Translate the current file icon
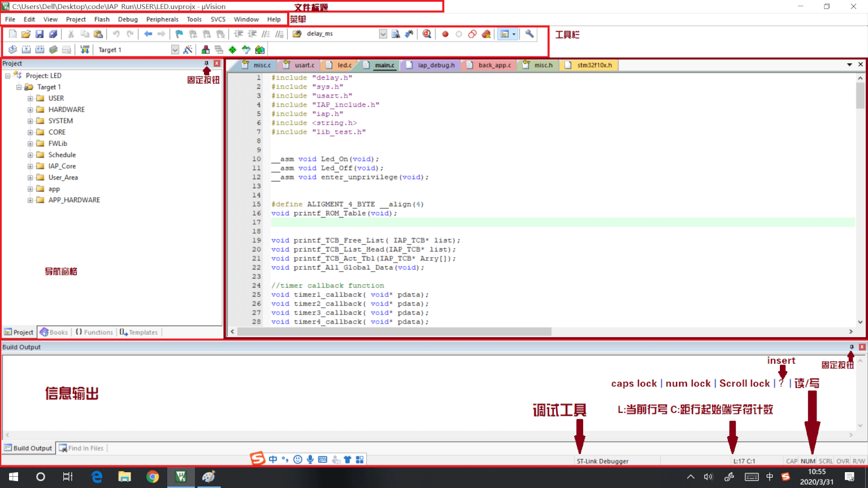 12,50
